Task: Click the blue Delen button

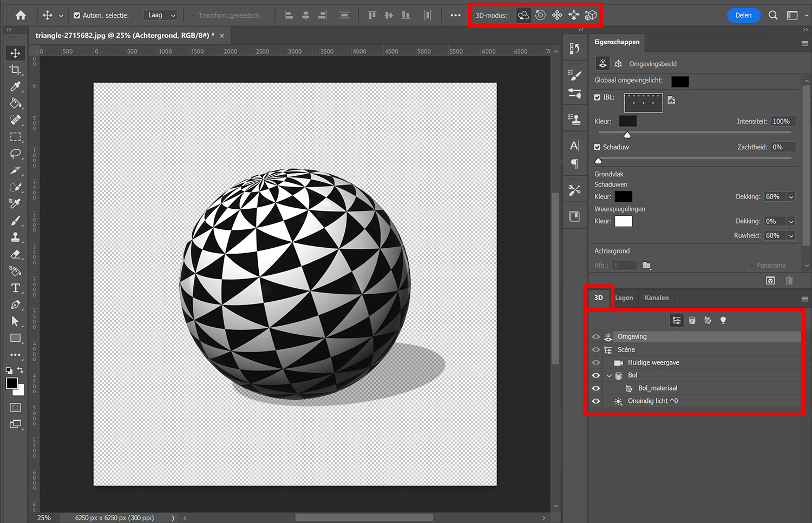Action: pyautogui.click(x=743, y=15)
